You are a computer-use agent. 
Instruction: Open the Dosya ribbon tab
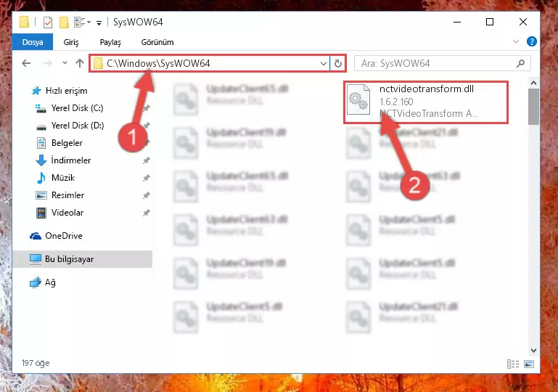click(x=33, y=42)
